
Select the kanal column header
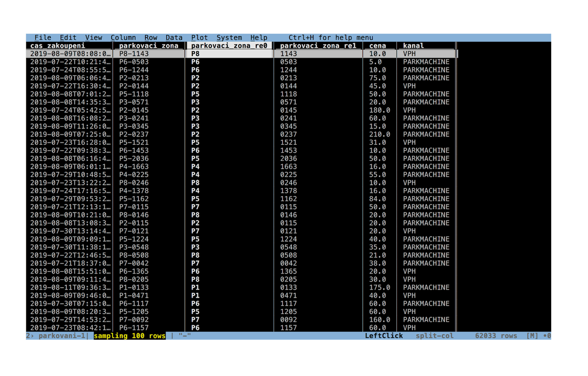point(413,46)
